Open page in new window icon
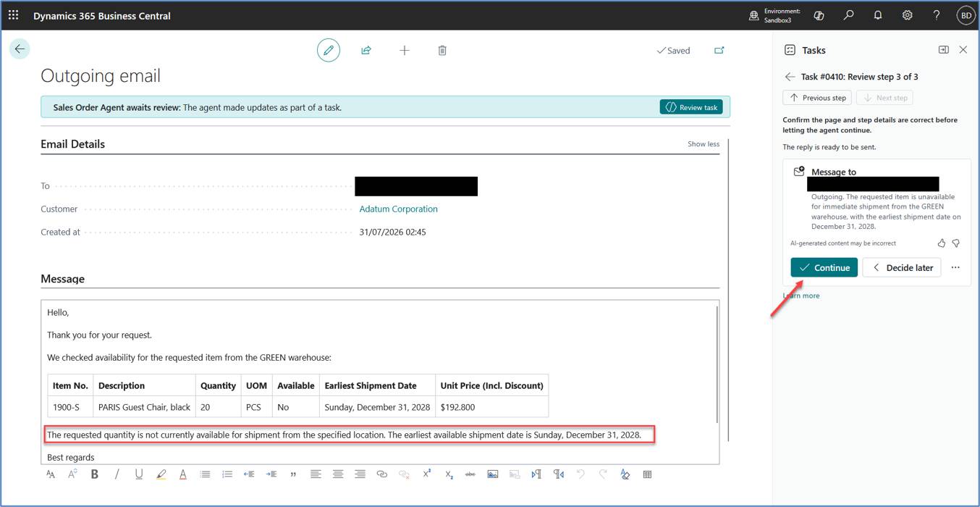980x507 pixels. click(x=719, y=50)
